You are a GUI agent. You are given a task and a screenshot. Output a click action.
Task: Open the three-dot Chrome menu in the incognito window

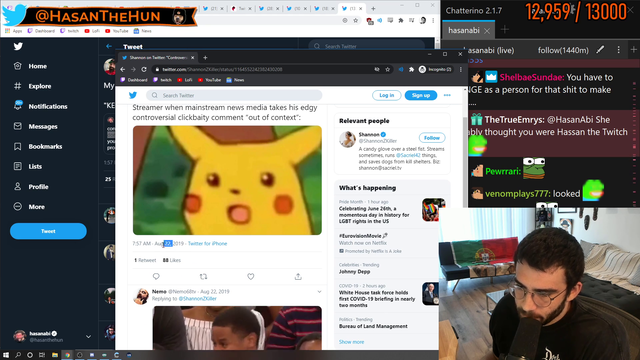coord(461,69)
